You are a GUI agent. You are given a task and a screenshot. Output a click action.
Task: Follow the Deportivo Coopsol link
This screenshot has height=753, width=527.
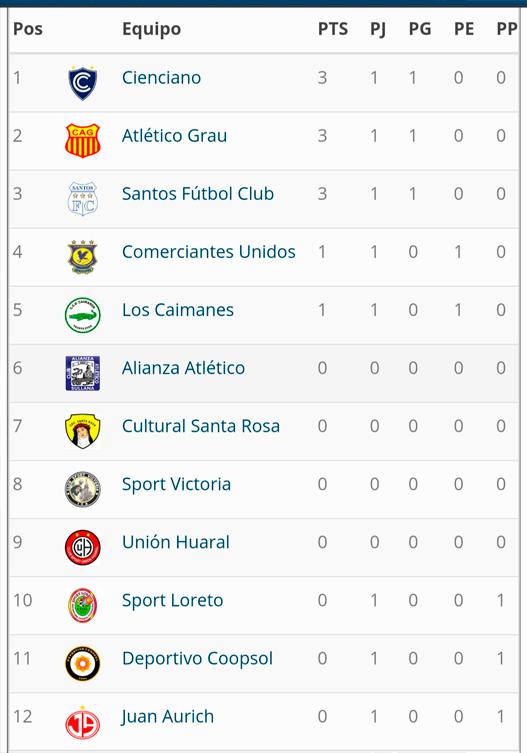[x=197, y=658]
